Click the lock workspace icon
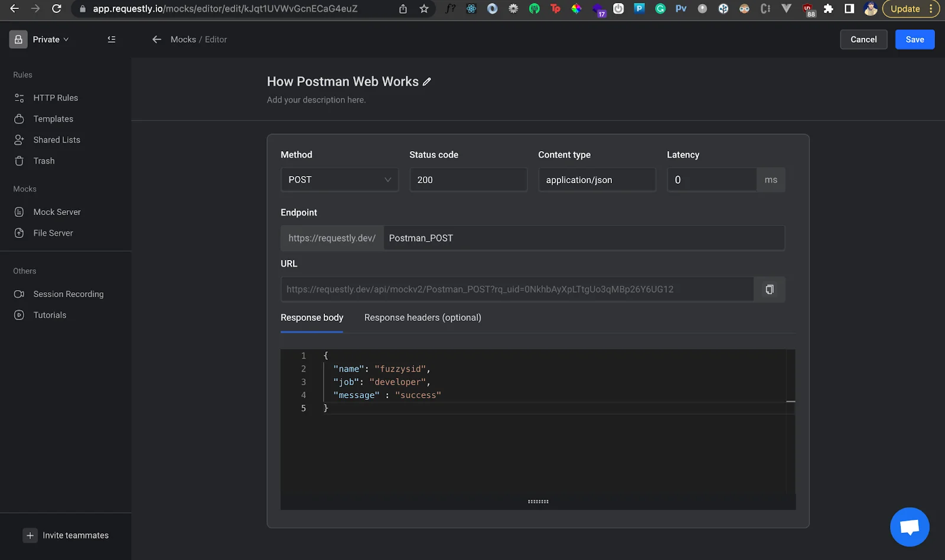This screenshot has height=560, width=945. (18, 40)
